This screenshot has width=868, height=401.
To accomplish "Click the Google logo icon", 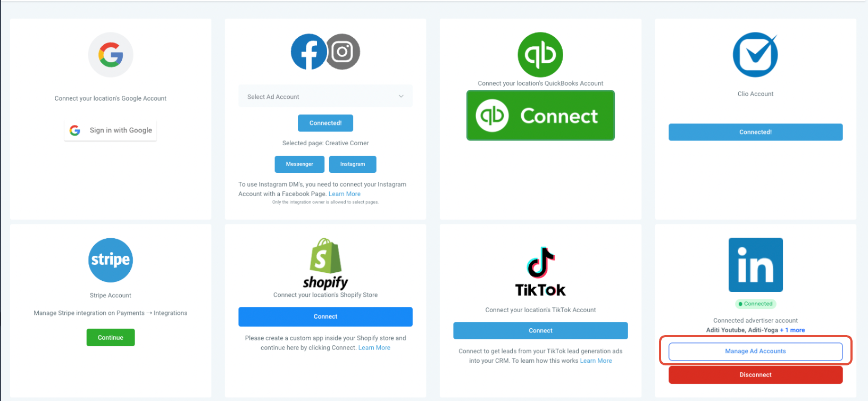I will 111,55.
